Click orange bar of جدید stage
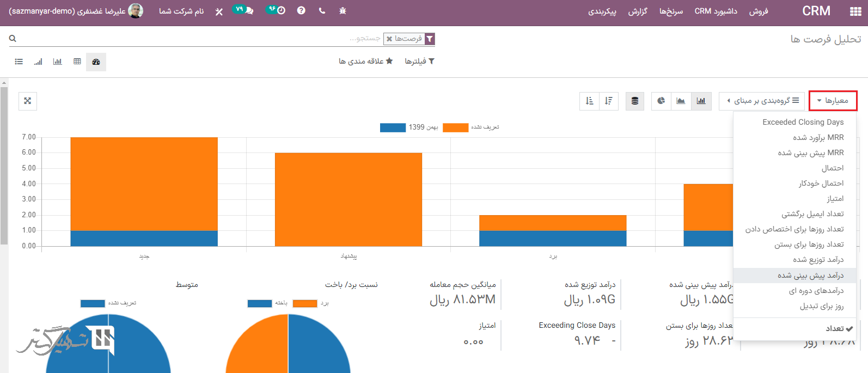868x373 pixels. [x=144, y=184]
